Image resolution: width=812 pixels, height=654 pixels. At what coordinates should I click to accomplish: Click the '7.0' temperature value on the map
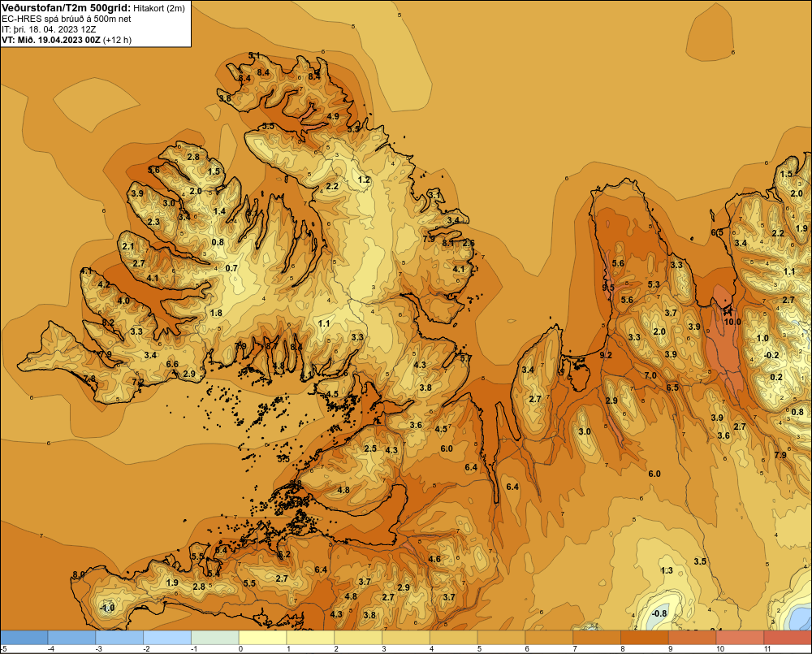tap(650, 375)
